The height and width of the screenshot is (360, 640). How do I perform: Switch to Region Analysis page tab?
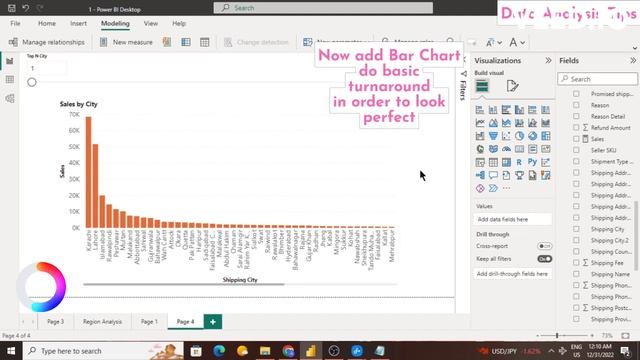(102, 322)
